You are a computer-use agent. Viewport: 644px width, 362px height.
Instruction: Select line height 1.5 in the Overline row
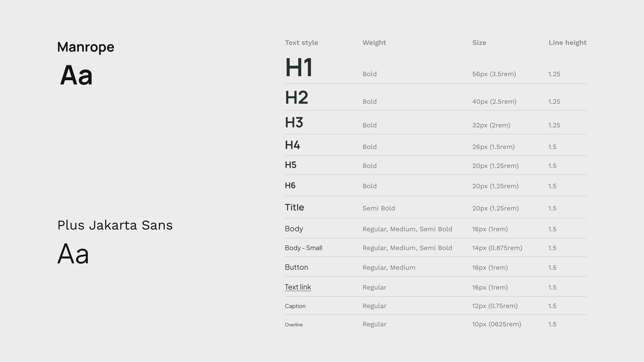552,324
